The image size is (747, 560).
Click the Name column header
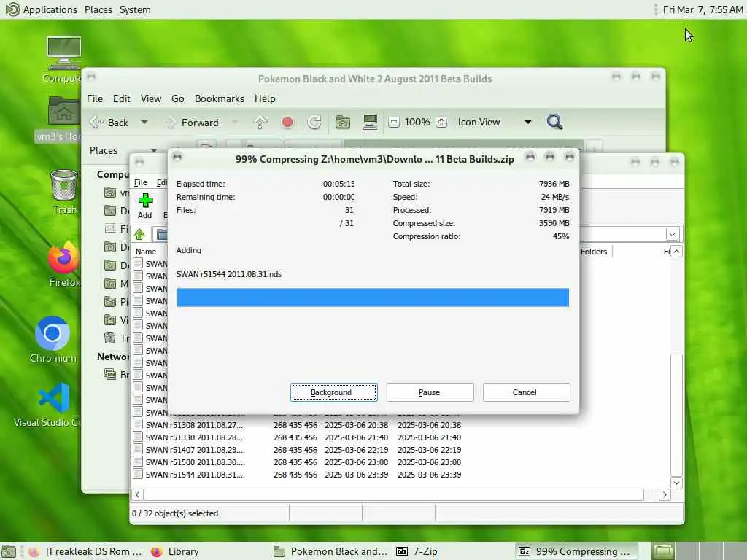[146, 252]
